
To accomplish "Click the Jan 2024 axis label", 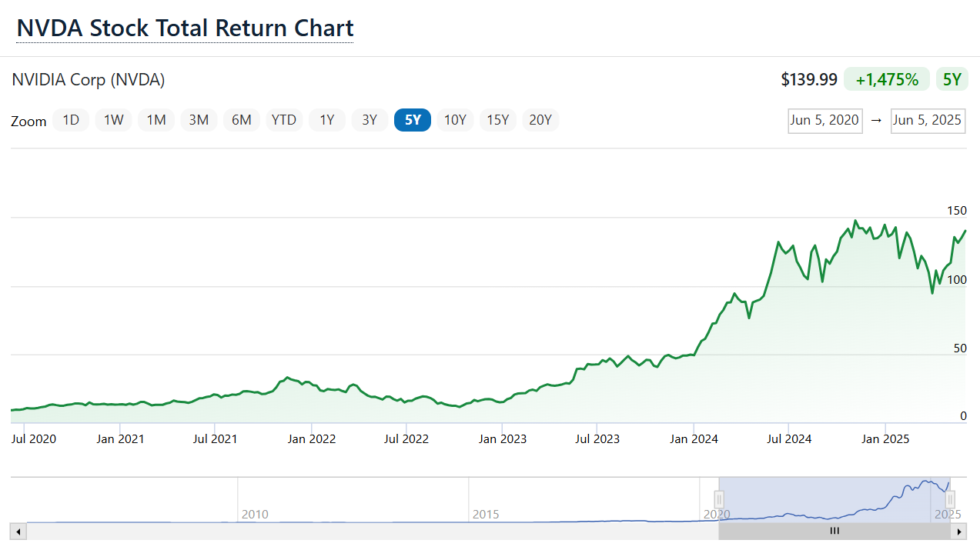I will (x=694, y=439).
